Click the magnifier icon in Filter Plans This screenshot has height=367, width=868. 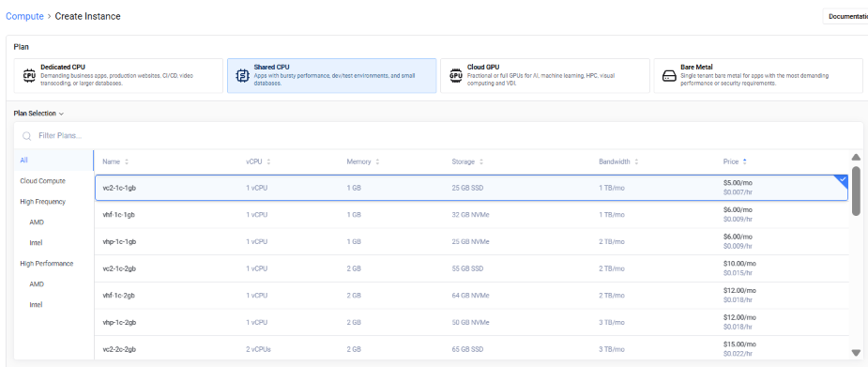point(26,136)
